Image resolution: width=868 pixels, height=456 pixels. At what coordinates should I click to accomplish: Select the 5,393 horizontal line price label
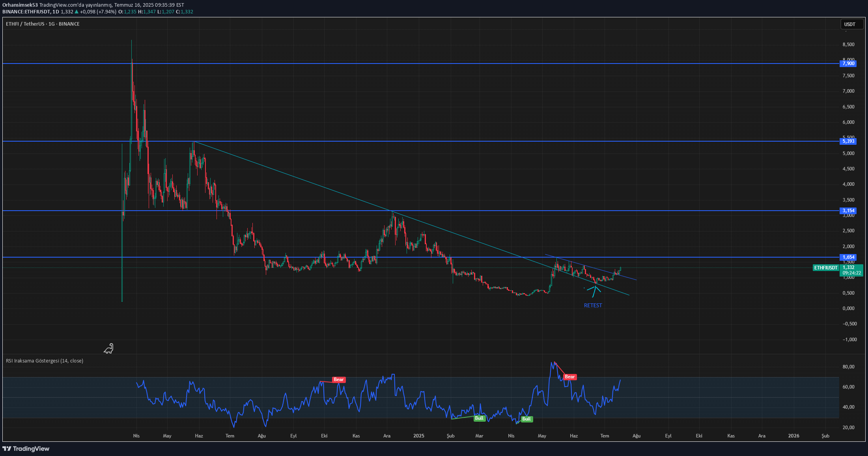point(848,141)
